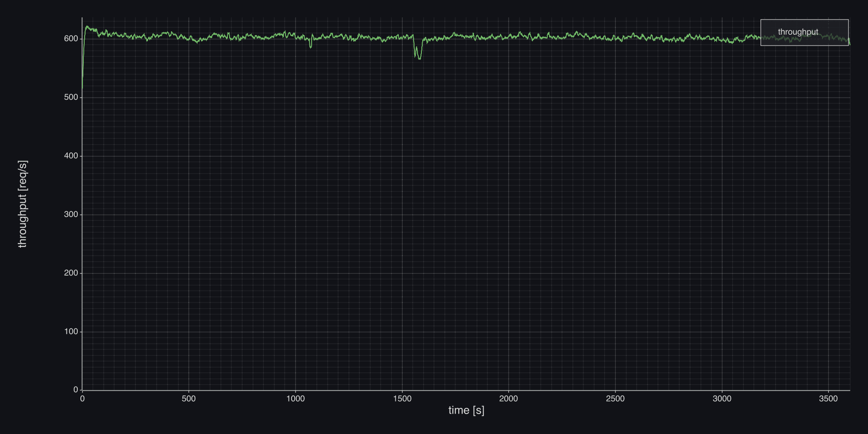Click the 'throughput [req/s]' y-axis title
Image resolution: width=868 pixels, height=434 pixels.
coord(23,204)
